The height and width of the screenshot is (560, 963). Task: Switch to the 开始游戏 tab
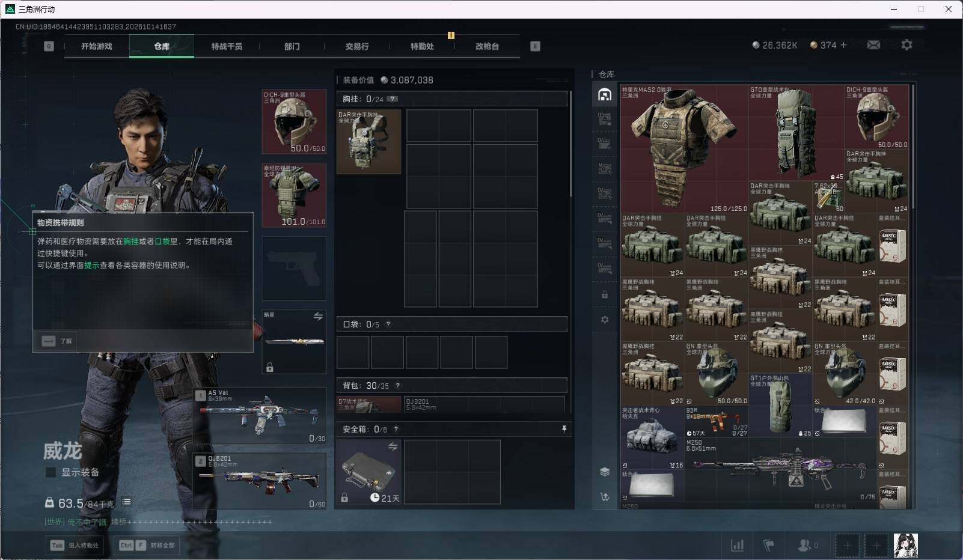coord(97,46)
